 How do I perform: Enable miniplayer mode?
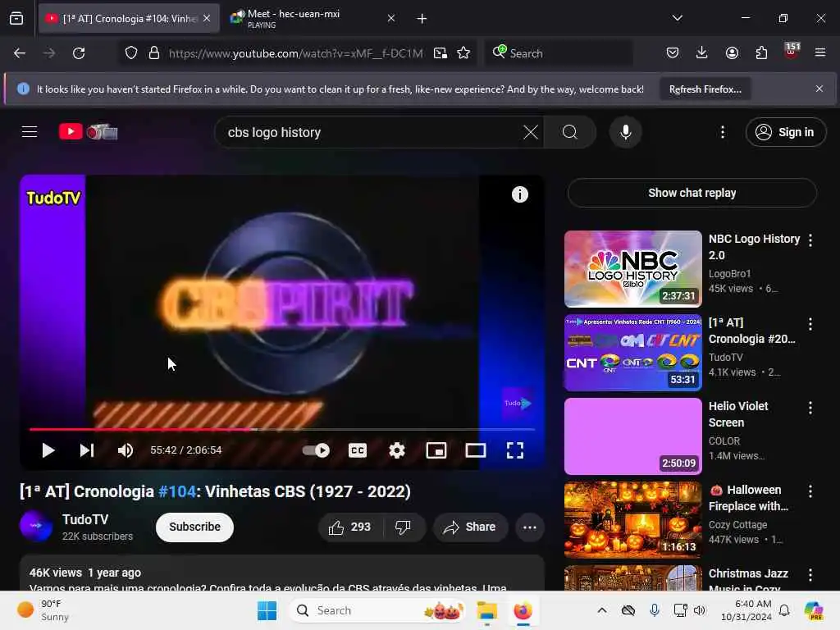click(436, 450)
